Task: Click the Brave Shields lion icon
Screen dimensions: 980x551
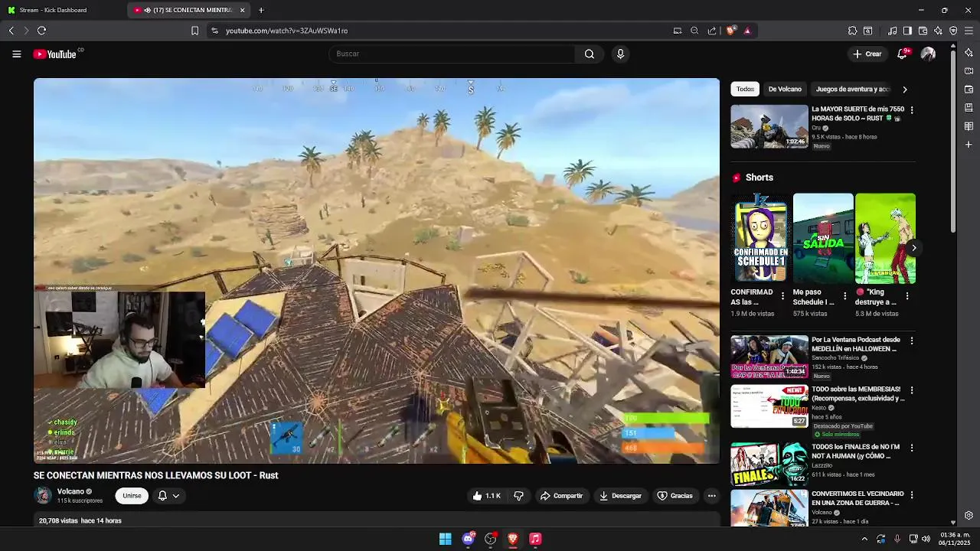Action: tap(730, 31)
